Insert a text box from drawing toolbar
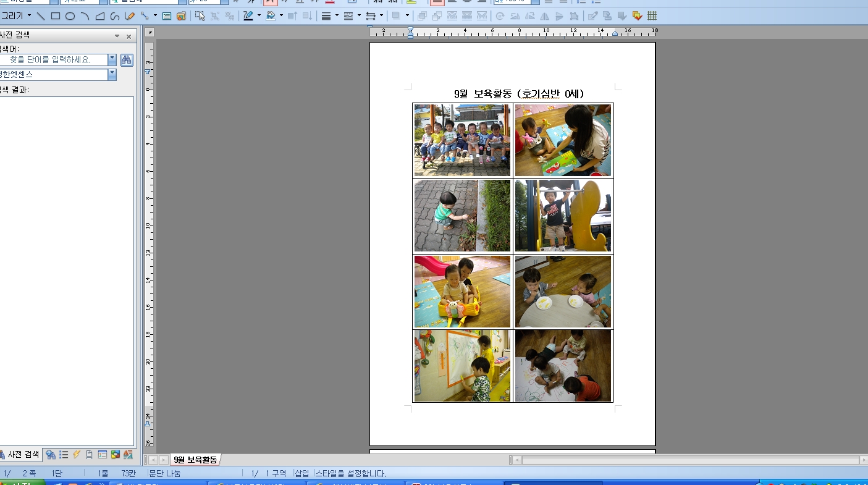This screenshot has width=868, height=485. 167,16
